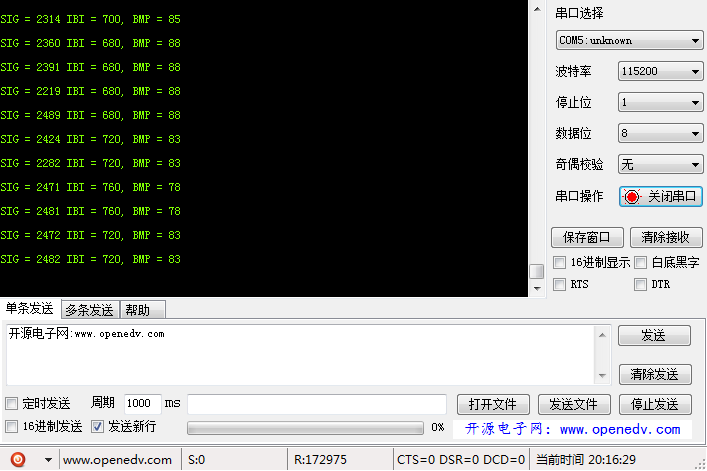Switch to the 多条发送 tab

point(90,310)
